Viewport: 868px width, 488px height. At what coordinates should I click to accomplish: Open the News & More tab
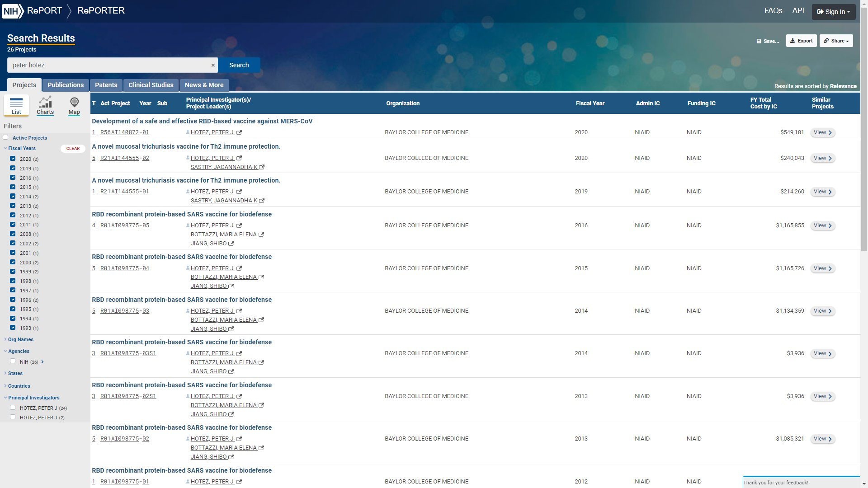204,85
